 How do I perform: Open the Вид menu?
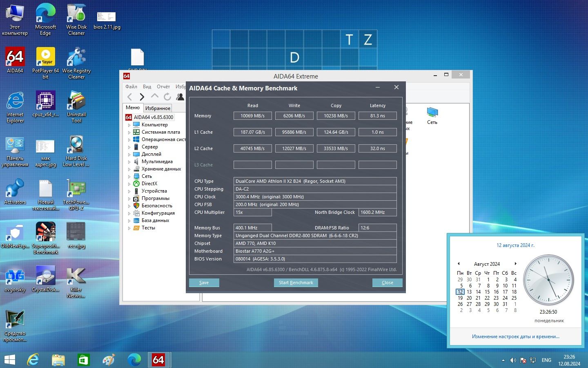[x=147, y=87]
